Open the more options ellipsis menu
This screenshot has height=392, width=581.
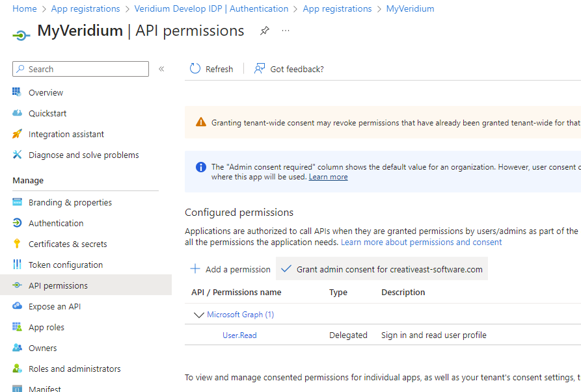pos(285,31)
